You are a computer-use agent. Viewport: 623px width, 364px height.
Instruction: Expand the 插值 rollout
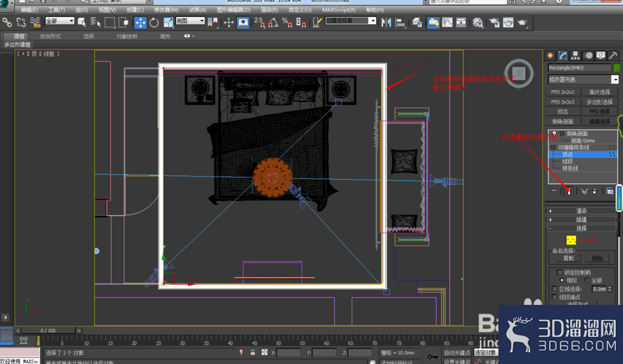[x=582, y=220]
